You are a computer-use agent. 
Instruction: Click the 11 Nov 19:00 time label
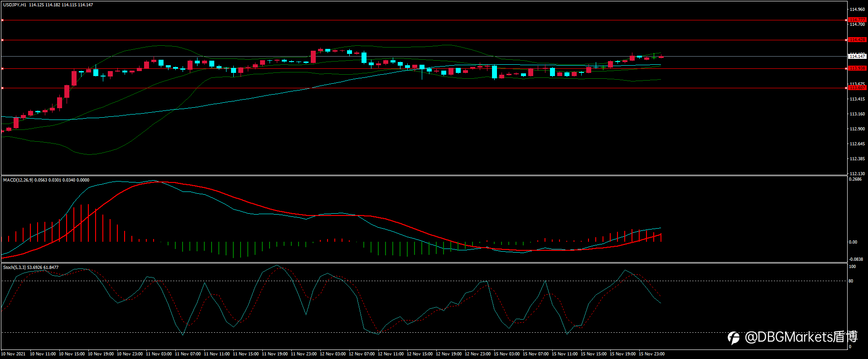point(275,354)
